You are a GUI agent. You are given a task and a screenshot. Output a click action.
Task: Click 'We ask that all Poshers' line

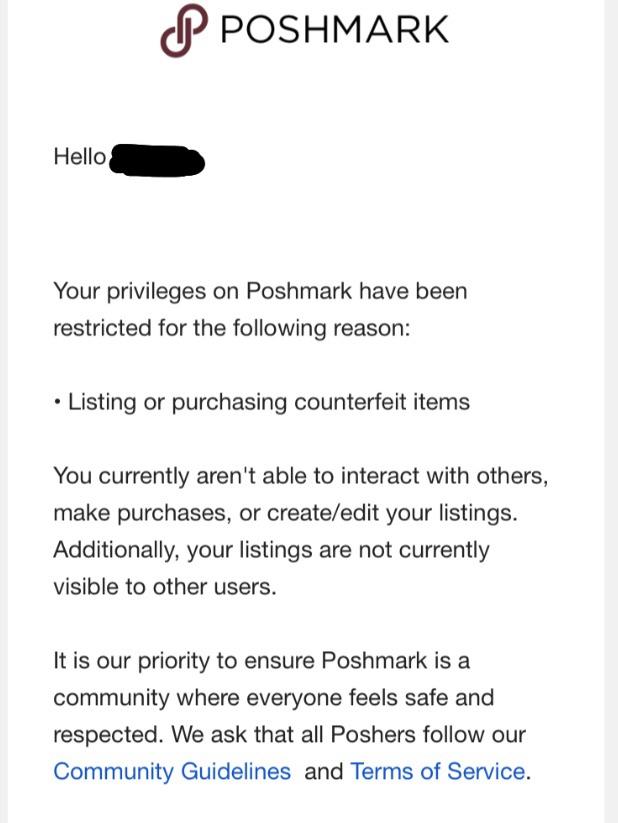click(x=289, y=734)
